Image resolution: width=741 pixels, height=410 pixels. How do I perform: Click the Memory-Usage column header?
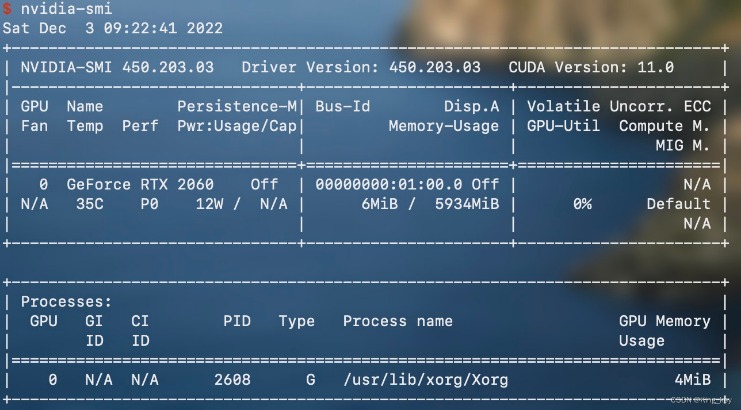[x=444, y=126]
